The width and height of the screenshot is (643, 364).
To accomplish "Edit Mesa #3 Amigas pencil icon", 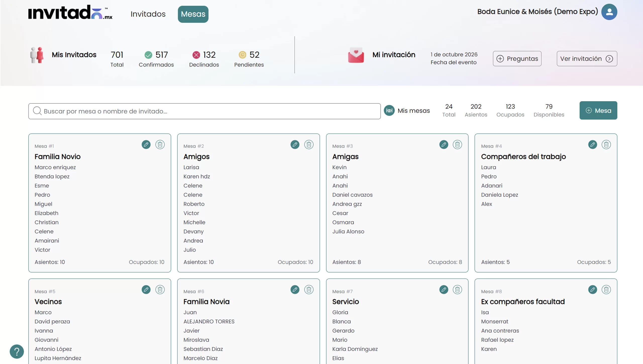I will click(444, 145).
